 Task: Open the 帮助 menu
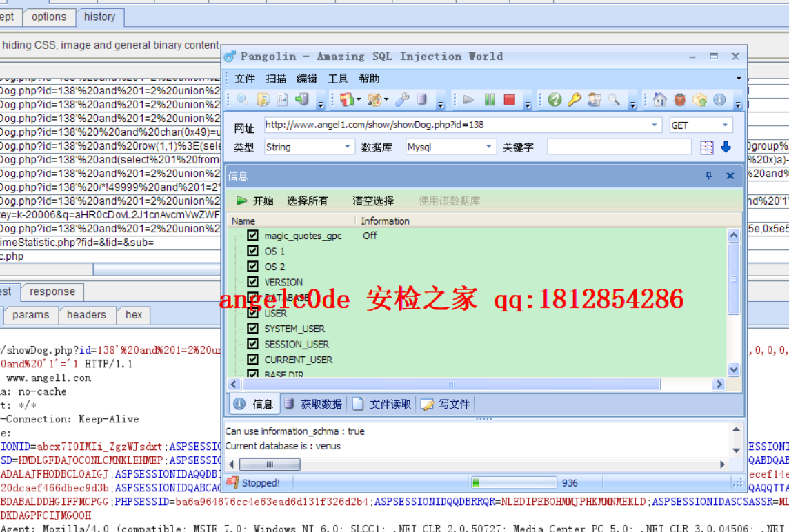[369, 79]
